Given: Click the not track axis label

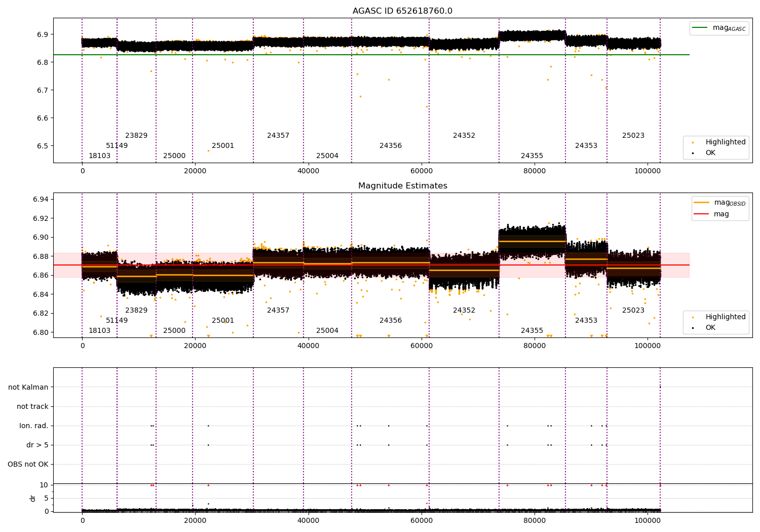Looking at the screenshot, I should pyautogui.click(x=32, y=407).
